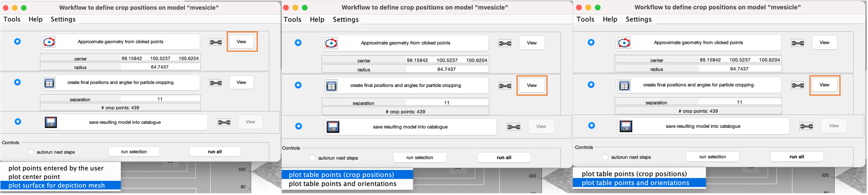
Task: Click separation field 11 in left window
Action: pyautogui.click(x=160, y=99)
